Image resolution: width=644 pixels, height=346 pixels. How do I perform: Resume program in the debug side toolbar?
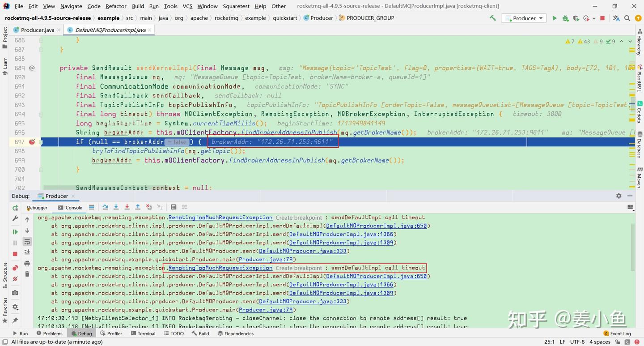pyautogui.click(x=15, y=232)
